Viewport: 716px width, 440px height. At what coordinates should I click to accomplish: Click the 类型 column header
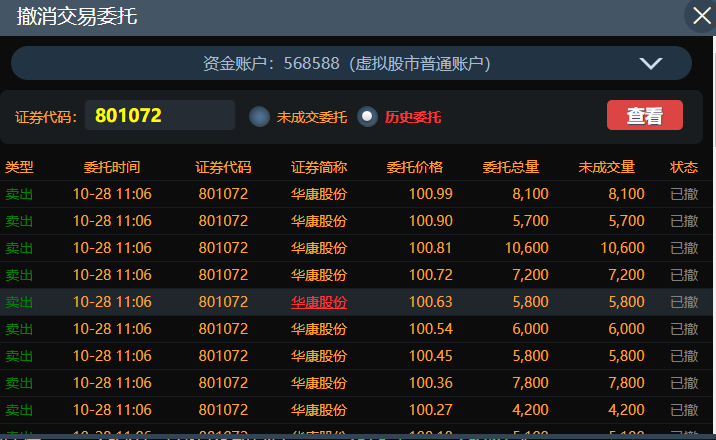point(19,167)
